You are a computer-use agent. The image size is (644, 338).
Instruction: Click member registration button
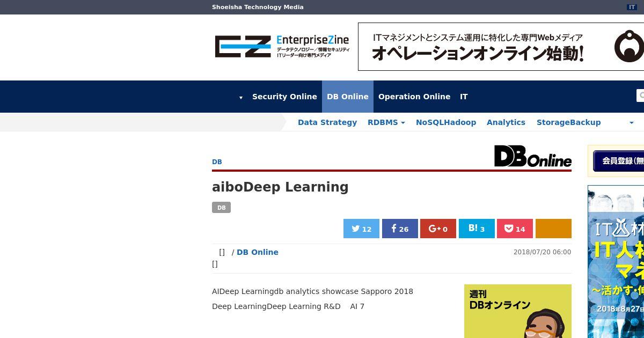coord(618,160)
